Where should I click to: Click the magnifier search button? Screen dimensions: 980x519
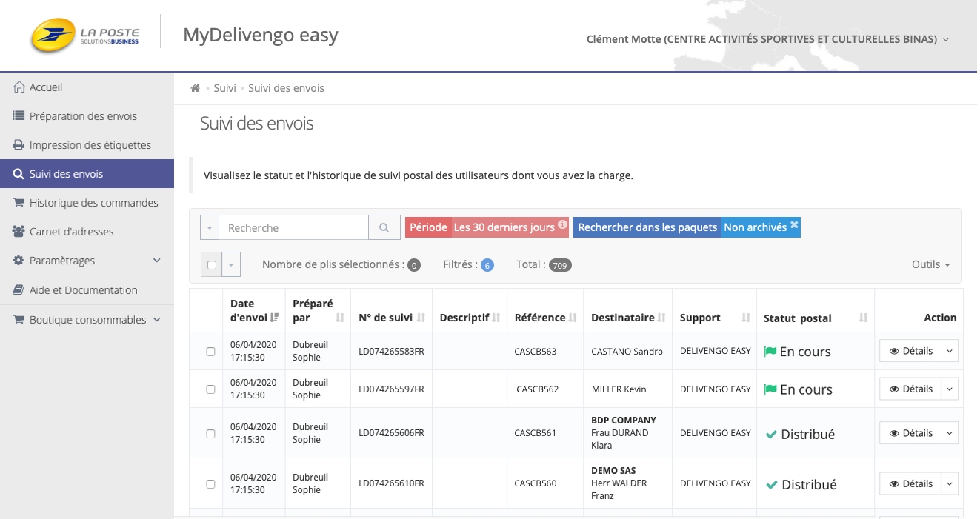(384, 227)
